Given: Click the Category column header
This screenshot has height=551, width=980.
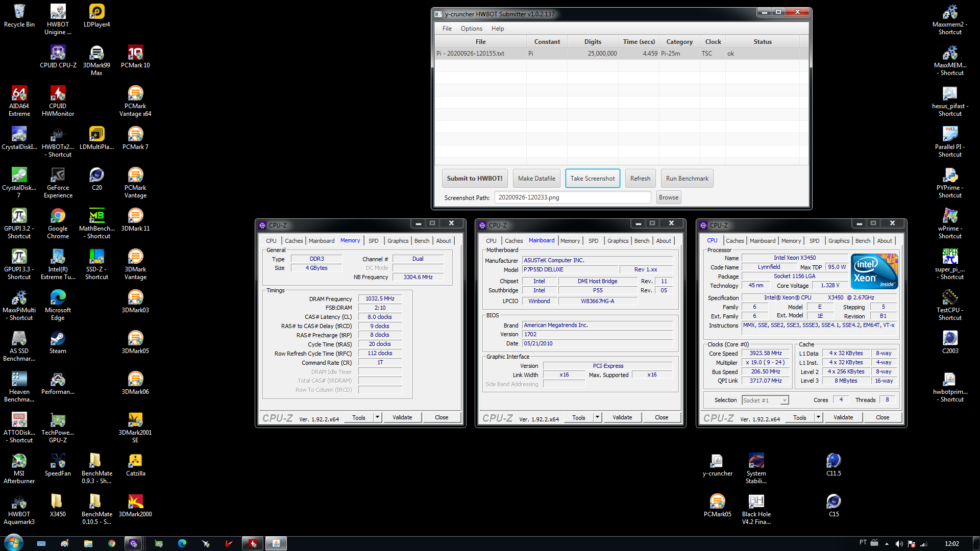Looking at the screenshot, I should click(679, 42).
